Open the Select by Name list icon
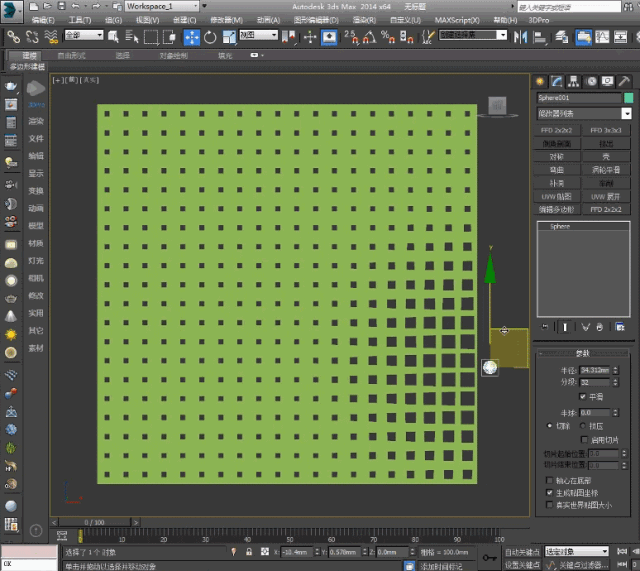 pyautogui.click(x=131, y=37)
